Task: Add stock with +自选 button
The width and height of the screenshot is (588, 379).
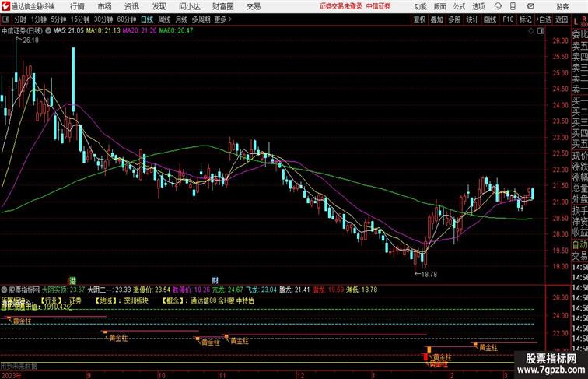Action: [544, 19]
